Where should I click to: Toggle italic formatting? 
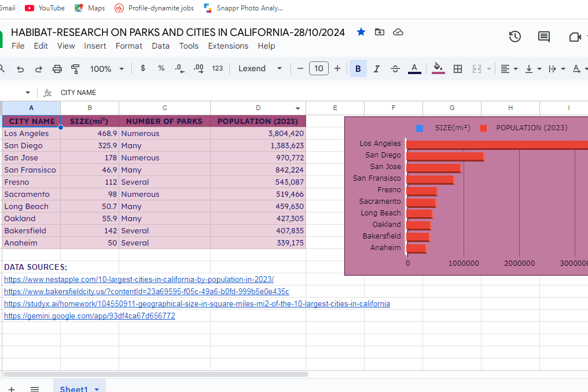(x=376, y=69)
